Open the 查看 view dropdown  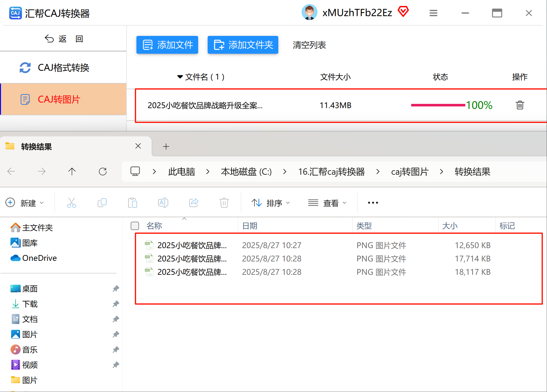[327, 203]
